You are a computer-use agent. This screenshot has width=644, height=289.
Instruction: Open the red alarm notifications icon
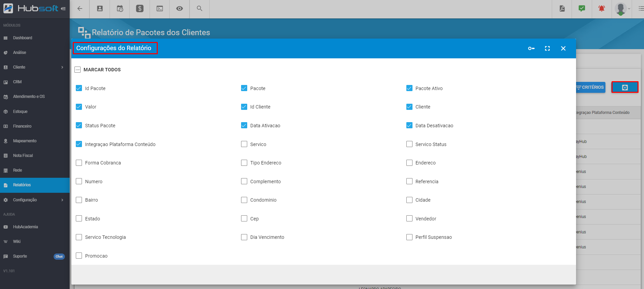click(602, 9)
